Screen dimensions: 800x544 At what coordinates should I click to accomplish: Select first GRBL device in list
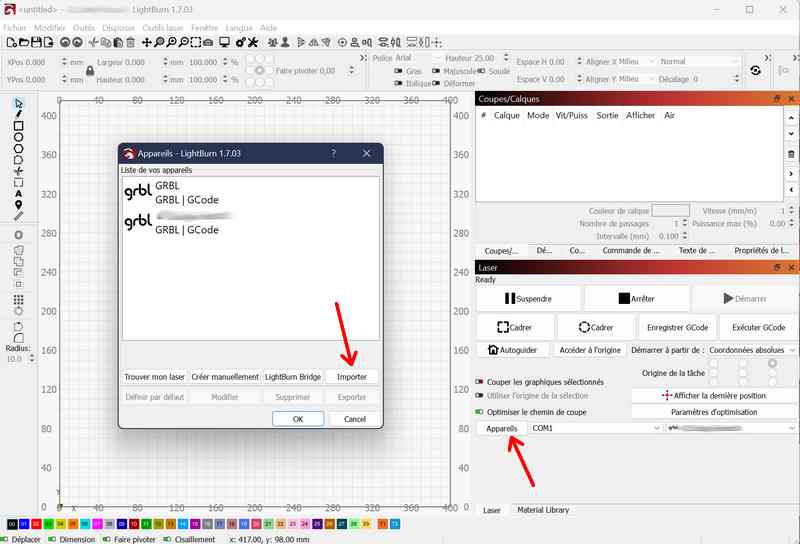pyautogui.click(x=251, y=193)
